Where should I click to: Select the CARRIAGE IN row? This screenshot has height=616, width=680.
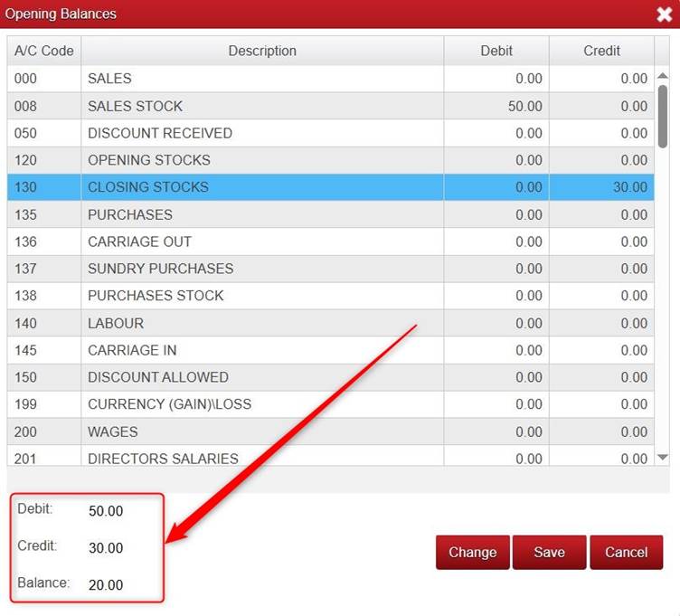330,350
